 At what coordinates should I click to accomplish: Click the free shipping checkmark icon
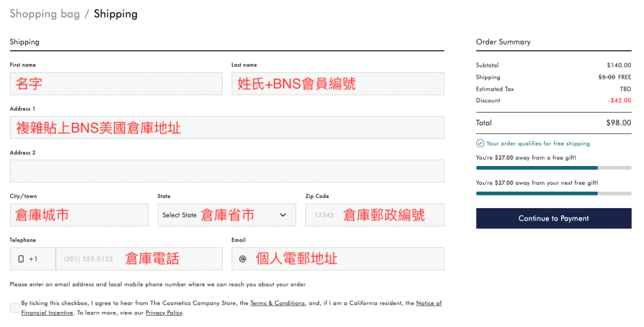pyautogui.click(x=480, y=143)
